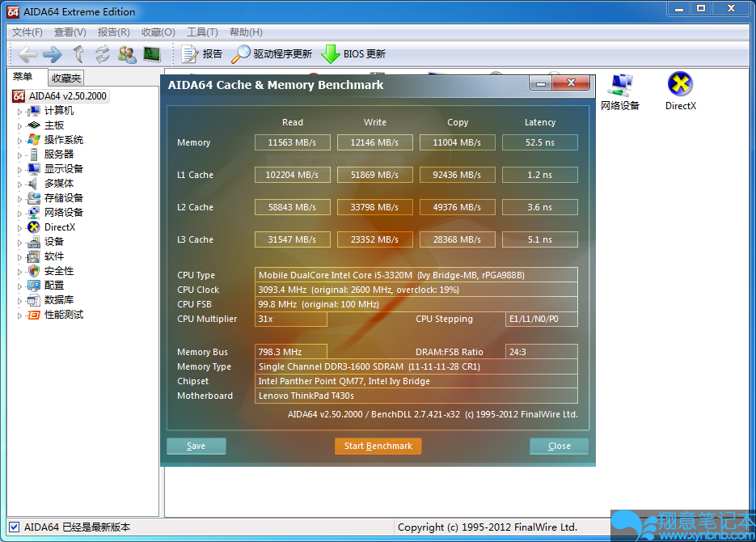Expand the 操作系统 tree node
The width and height of the screenshot is (756, 542).
(19, 140)
